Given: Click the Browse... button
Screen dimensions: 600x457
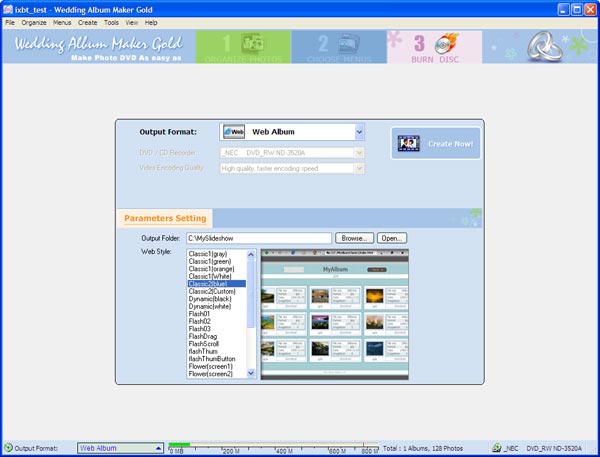Looking at the screenshot, I should coord(355,238).
